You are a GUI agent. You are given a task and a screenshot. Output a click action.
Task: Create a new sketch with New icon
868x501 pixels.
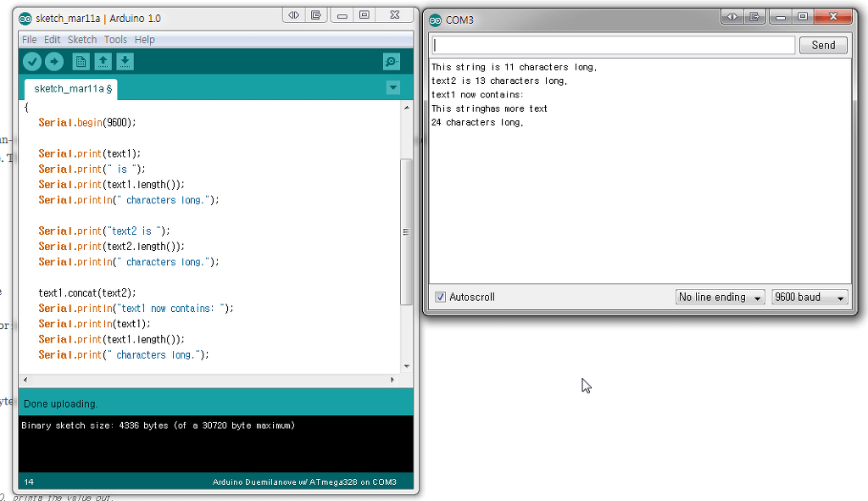point(81,61)
